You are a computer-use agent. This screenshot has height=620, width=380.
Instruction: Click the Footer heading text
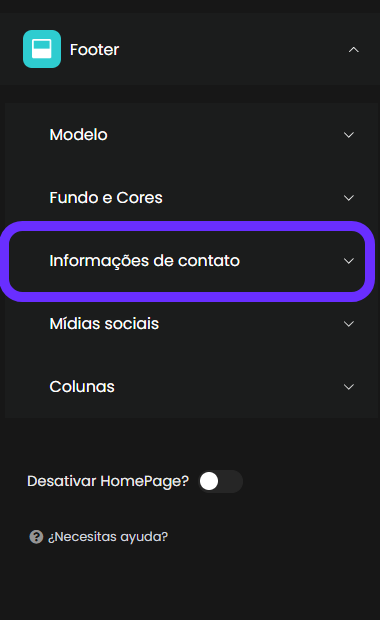pos(94,49)
